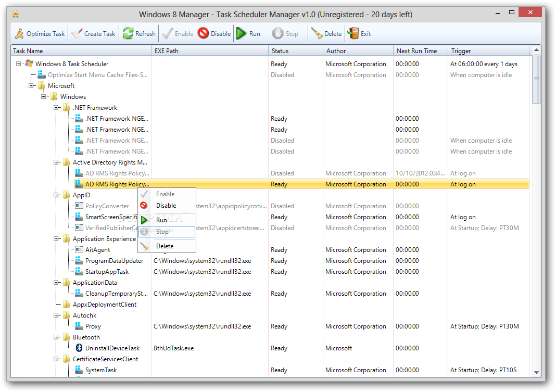556x392 pixels.
Task: Click the scrollbar down arrow
Action: pyautogui.click(x=538, y=372)
